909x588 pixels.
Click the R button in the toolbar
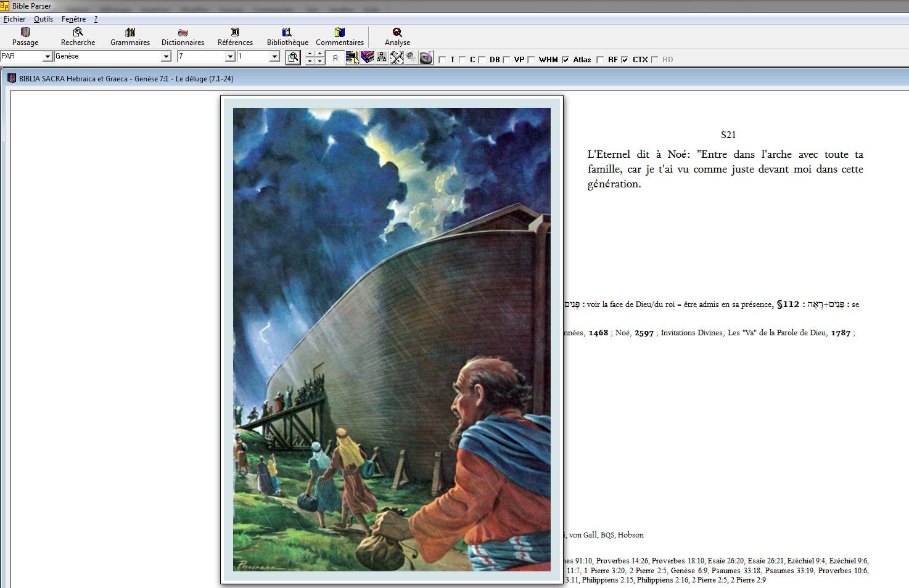[x=335, y=58]
